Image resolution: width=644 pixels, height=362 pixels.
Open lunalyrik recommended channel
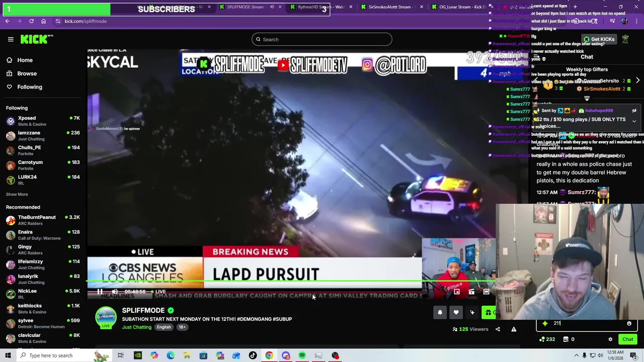click(x=43, y=279)
